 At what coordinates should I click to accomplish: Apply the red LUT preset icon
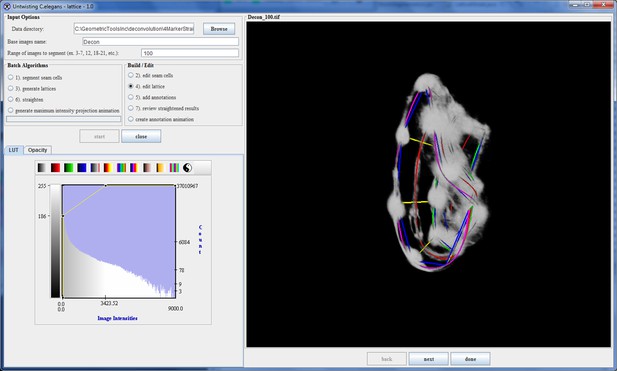[x=55, y=168]
